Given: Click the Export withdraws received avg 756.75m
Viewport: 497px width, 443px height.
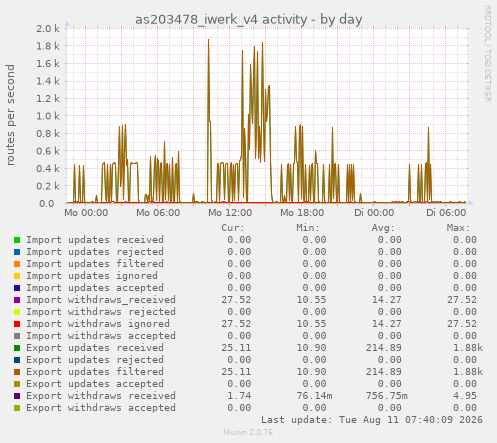Looking at the screenshot, I should (x=387, y=396).
